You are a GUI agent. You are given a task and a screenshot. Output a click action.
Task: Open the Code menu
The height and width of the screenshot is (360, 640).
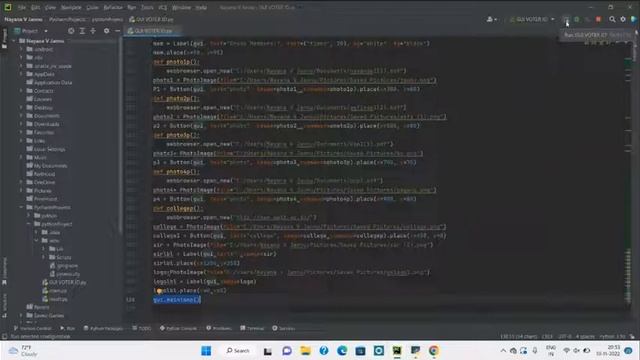pos(93,7)
